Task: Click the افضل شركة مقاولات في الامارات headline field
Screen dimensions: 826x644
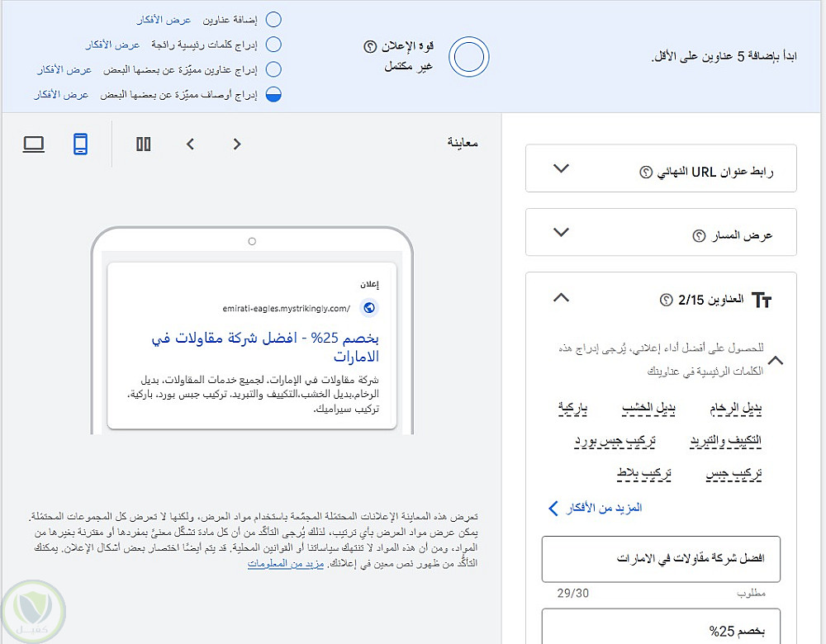Action: [x=661, y=559]
